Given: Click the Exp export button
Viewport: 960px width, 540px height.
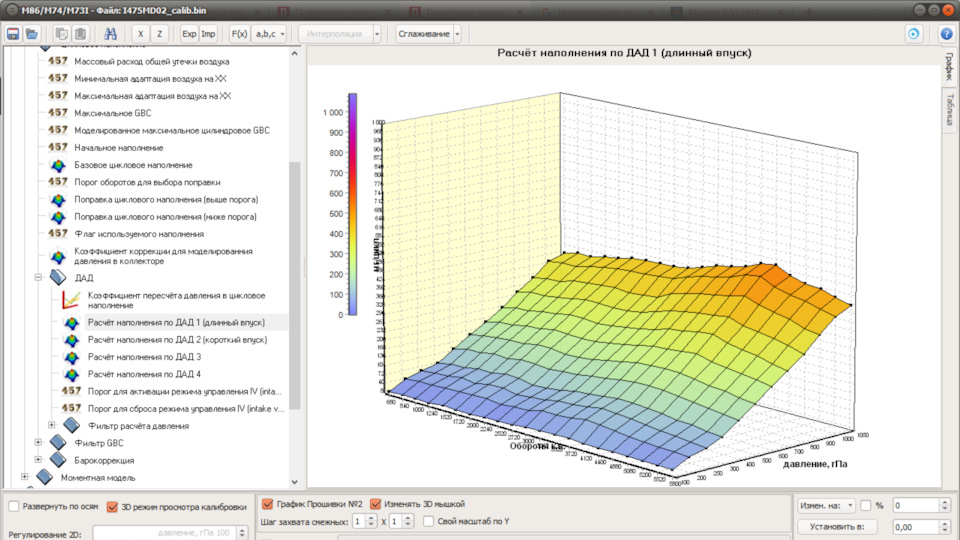Looking at the screenshot, I should [x=189, y=34].
